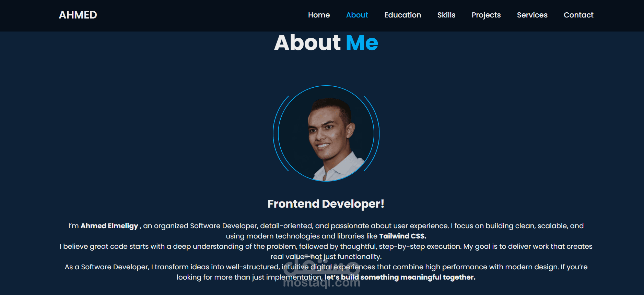
Task: Click the mostaql.com watermark logo
Action: coord(322,272)
